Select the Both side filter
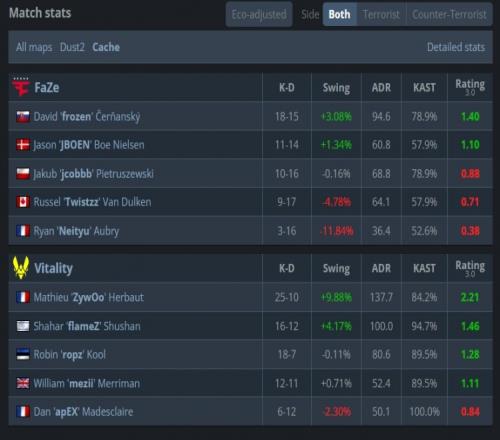This screenshot has height=440, width=500. (x=340, y=14)
